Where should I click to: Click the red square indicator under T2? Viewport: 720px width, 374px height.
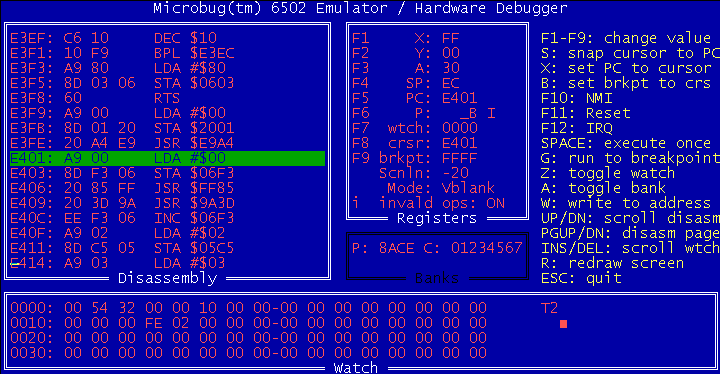(563, 324)
